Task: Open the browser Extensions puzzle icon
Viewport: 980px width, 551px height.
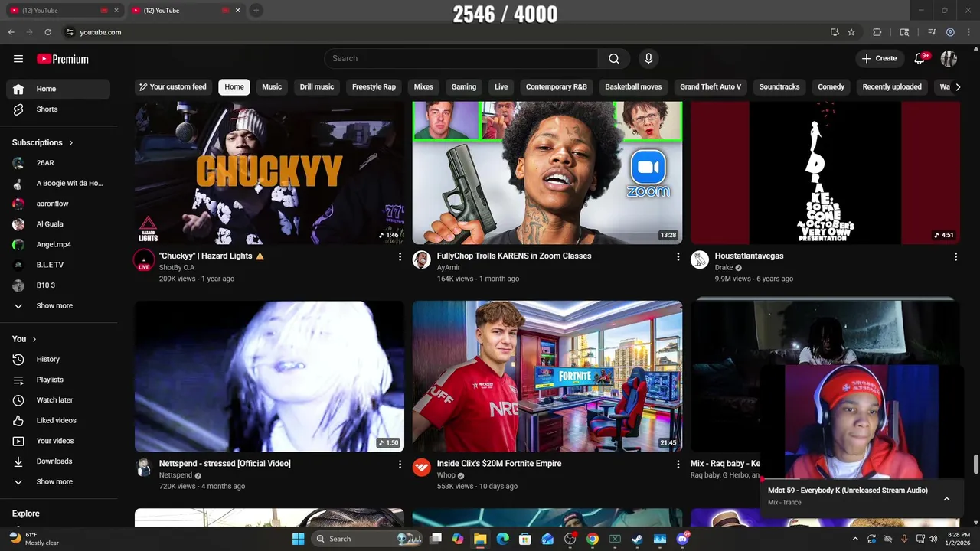Action: 877,32
